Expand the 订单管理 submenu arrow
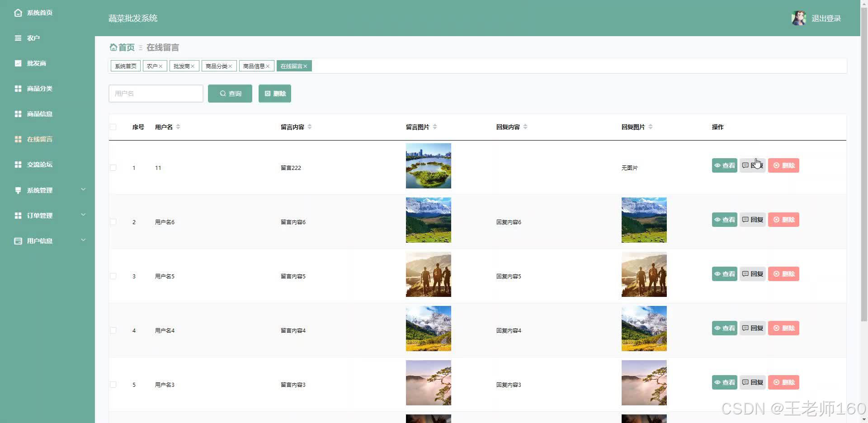868x423 pixels. (x=83, y=215)
